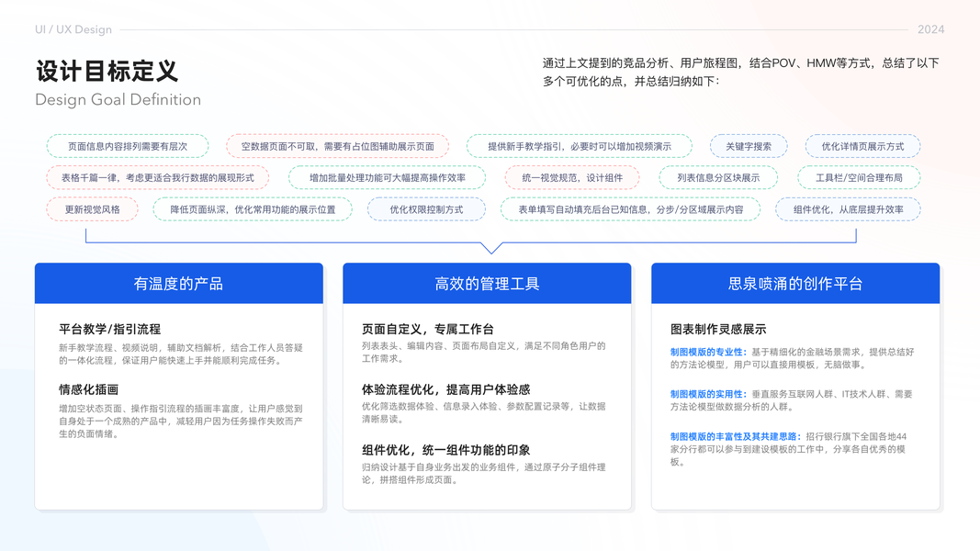Click the 高效的管理工具 card header

487,284
